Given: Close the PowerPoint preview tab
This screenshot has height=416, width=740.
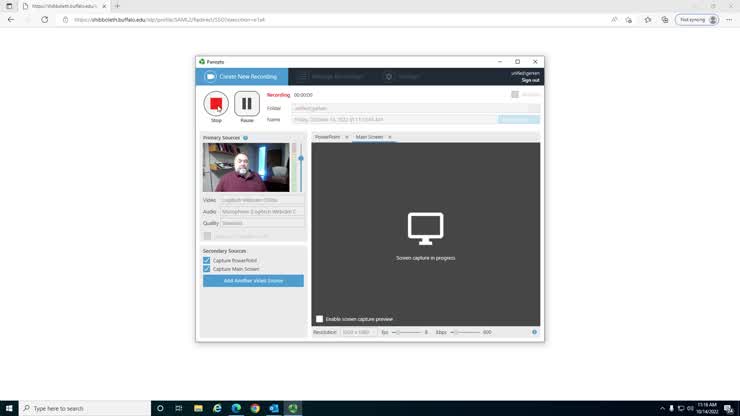Looking at the screenshot, I should pos(347,137).
